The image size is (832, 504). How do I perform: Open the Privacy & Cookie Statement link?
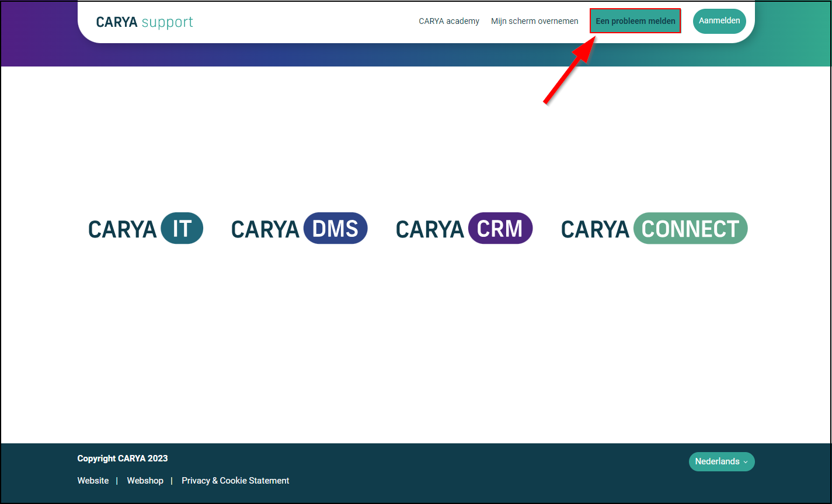[235, 481]
